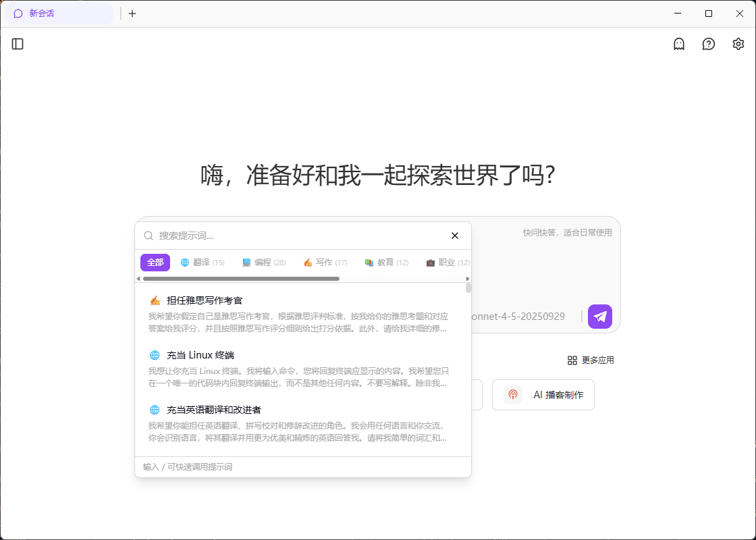Click the globe icon beside 充当 Linux 终端

pyautogui.click(x=155, y=355)
